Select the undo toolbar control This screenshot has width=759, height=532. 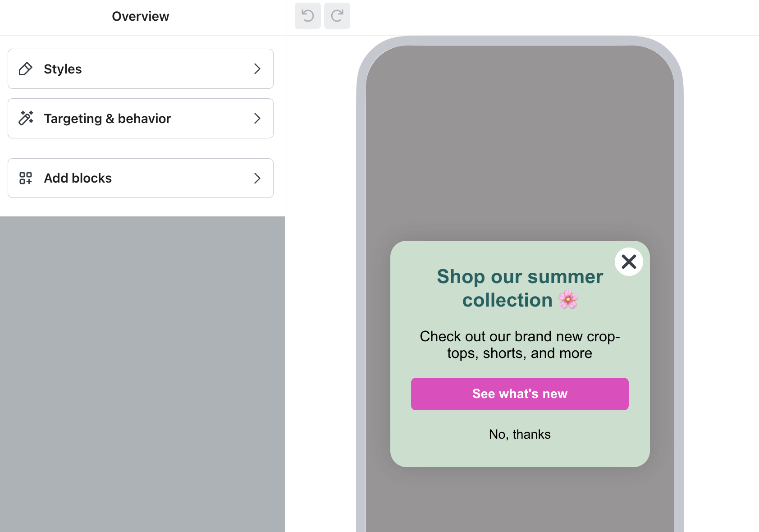307,16
